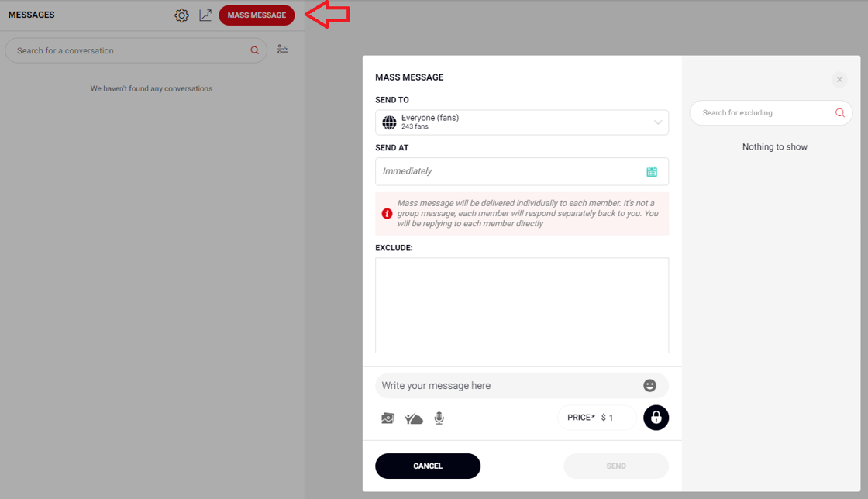Attach photo media icon
The height and width of the screenshot is (499, 868).
(388, 418)
